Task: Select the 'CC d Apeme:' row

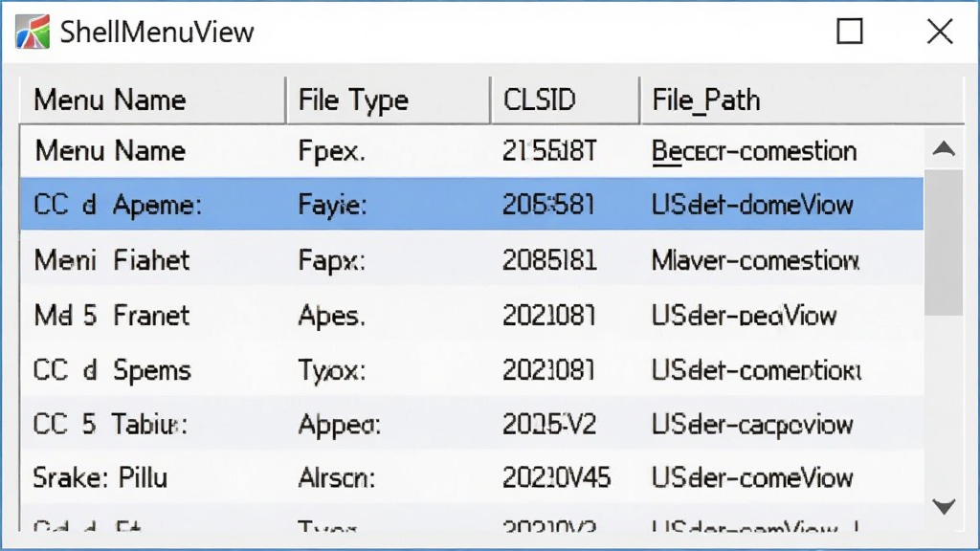Action: pos(472,205)
